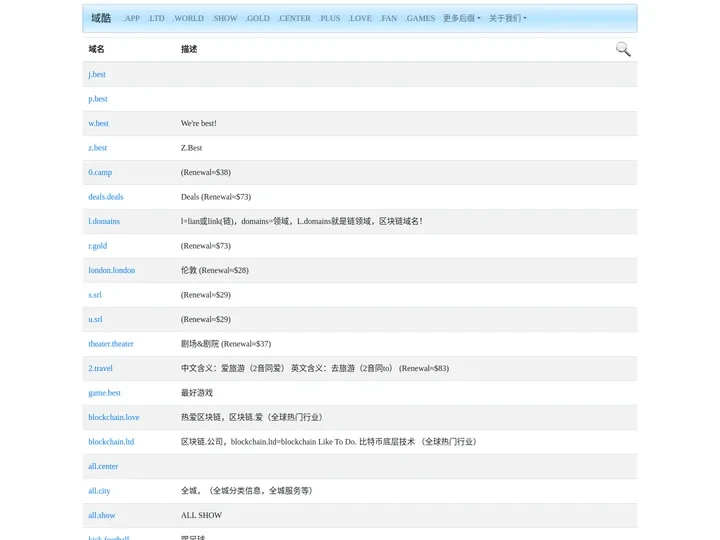Image resolution: width=720 pixels, height=540 pixels.
Task: Click the 域酷 site brand logo
Action: point(101,18)
